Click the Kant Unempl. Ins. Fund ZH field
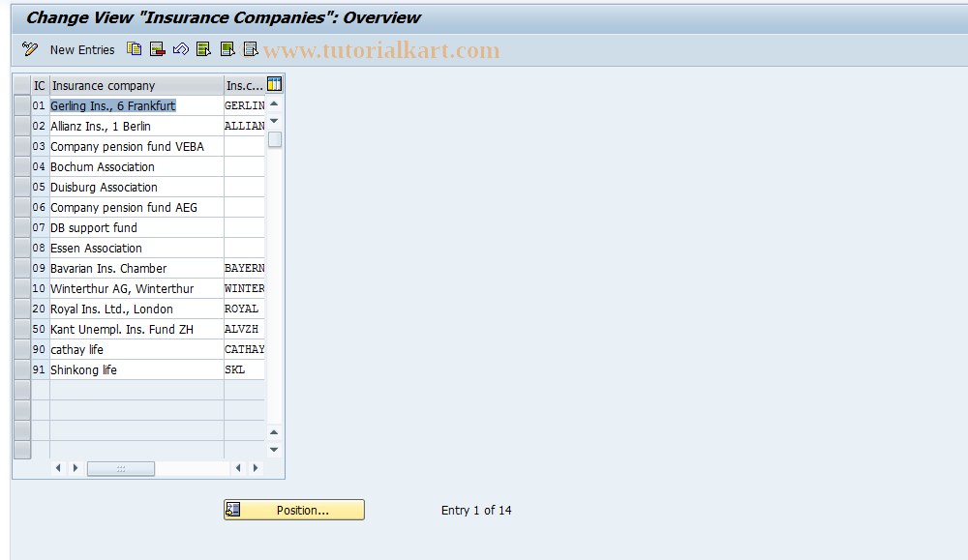 [136, 330]
